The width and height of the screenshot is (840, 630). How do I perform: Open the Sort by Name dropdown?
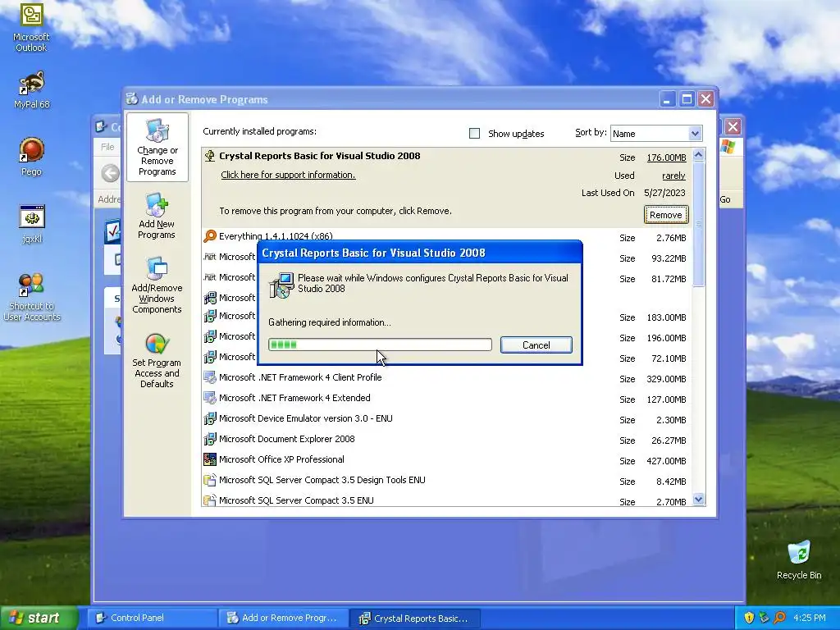point(656,134)
